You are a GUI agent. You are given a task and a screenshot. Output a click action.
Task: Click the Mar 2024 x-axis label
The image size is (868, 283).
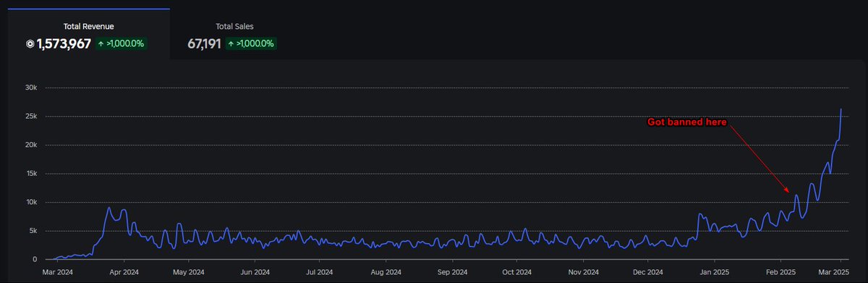58,273
